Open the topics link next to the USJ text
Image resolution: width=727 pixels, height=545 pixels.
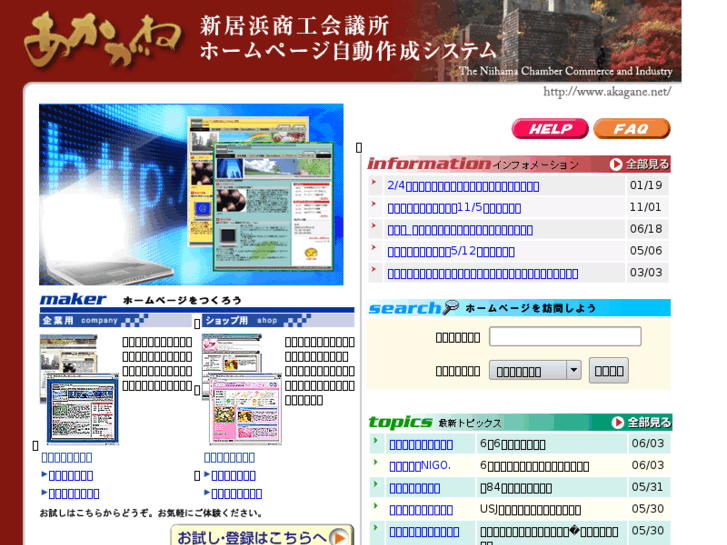421,510
